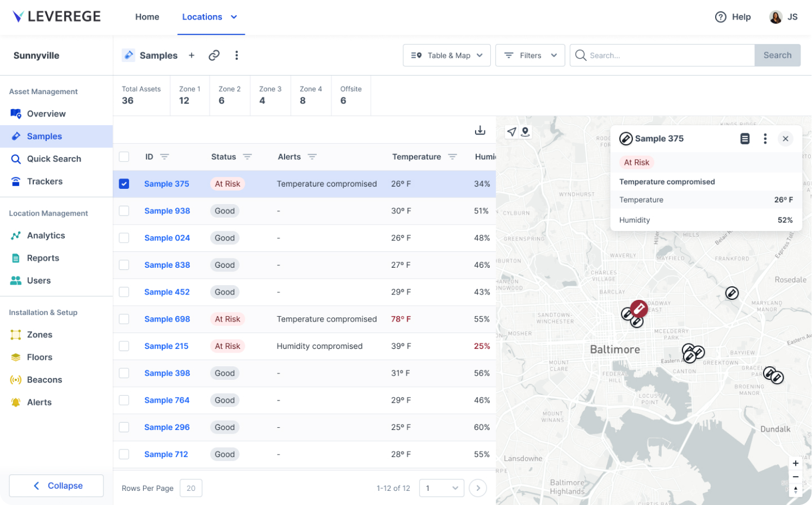Check the checkbox next to Sample 938
812x505 pixels.
124,211
